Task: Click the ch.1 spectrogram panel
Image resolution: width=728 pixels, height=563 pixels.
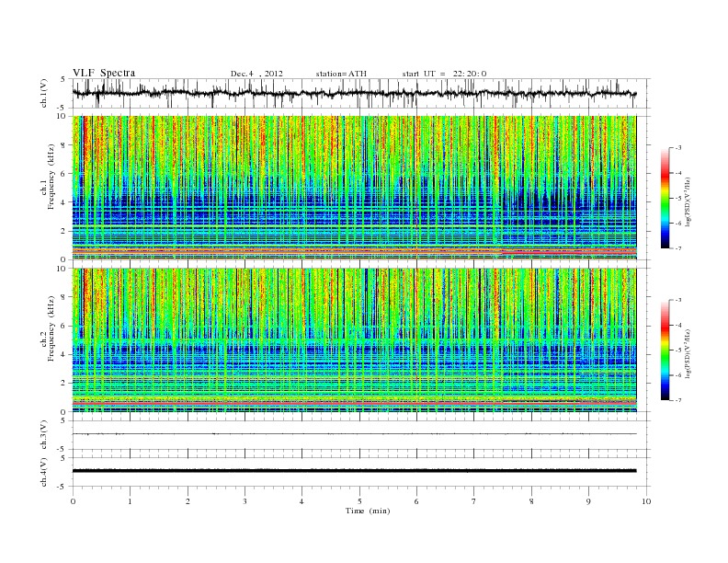Action: (354, 188)
